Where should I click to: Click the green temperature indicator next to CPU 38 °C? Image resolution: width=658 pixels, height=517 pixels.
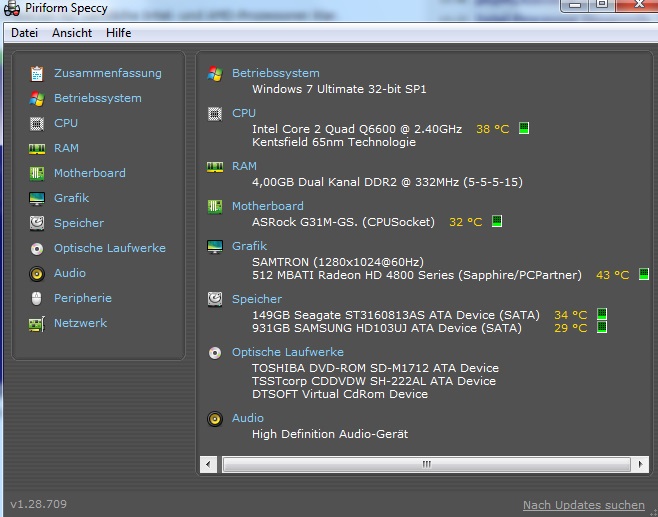click(523, 128)
